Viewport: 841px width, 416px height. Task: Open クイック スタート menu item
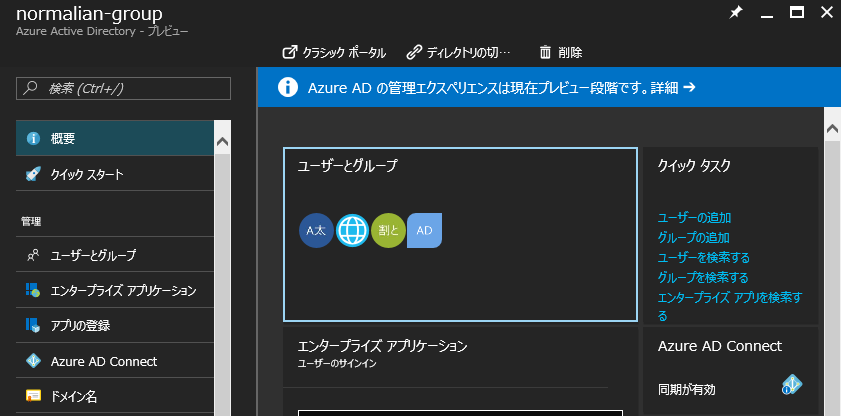[115, 174]
